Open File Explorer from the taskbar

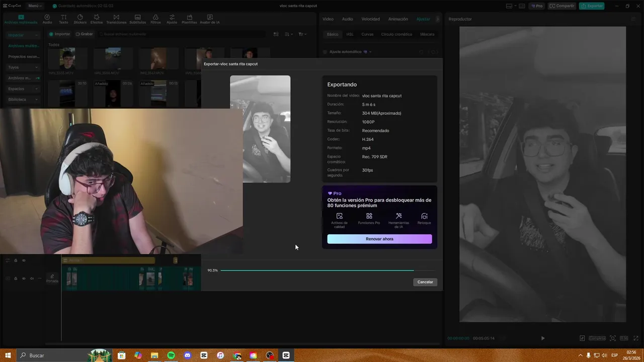tap(154, 355)
